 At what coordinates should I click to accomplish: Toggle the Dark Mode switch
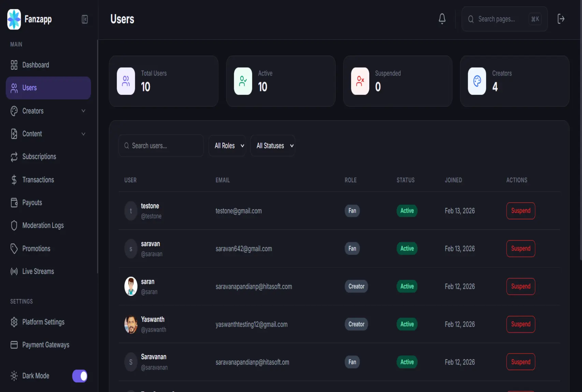80,376
